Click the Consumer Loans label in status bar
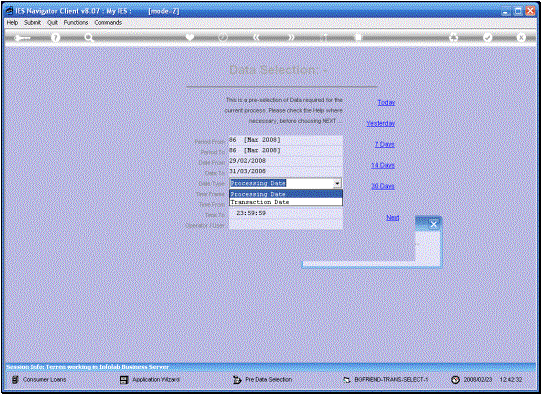 pyautogui.click(x=45, y=380)
